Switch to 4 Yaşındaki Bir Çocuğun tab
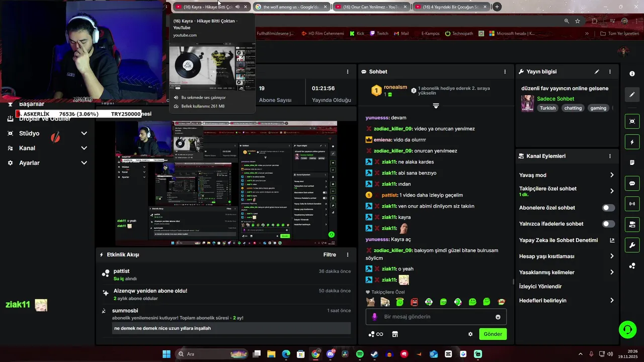This screenshot has width=644, height=362. tap(451, 7)
